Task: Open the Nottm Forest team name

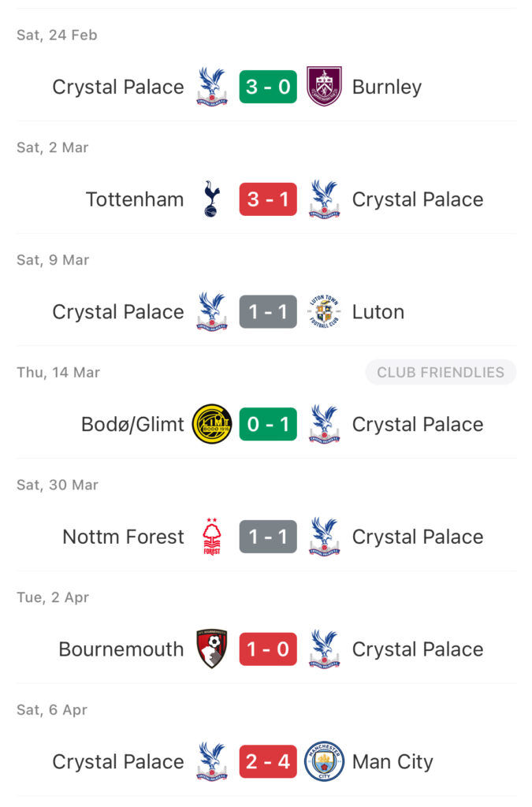Action: [123, 537]
